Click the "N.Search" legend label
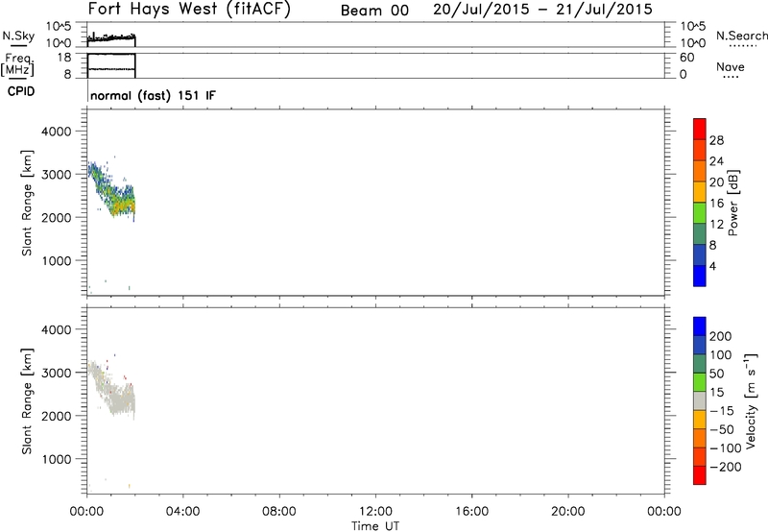The width and height of the screenshot is (768, 532). (741, 36)
